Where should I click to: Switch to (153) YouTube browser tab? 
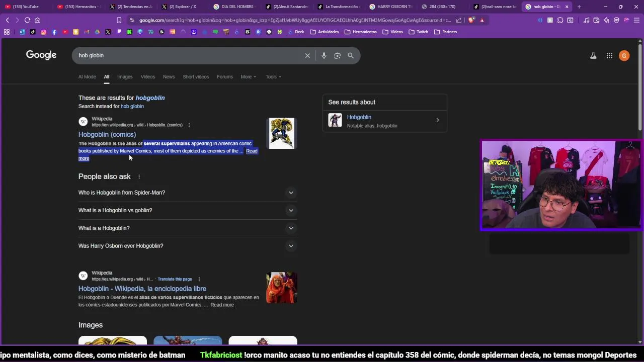(25, 7)
